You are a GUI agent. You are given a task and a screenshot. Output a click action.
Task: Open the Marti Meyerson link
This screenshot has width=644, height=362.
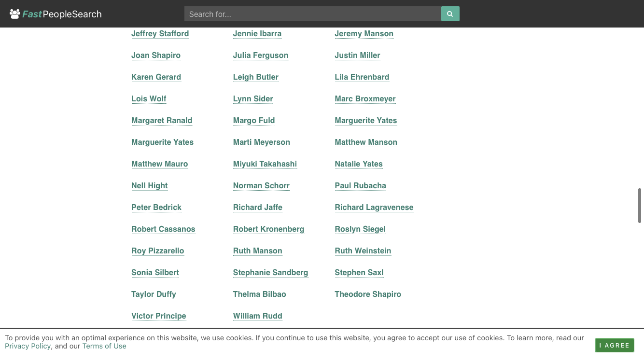point(262,142)
